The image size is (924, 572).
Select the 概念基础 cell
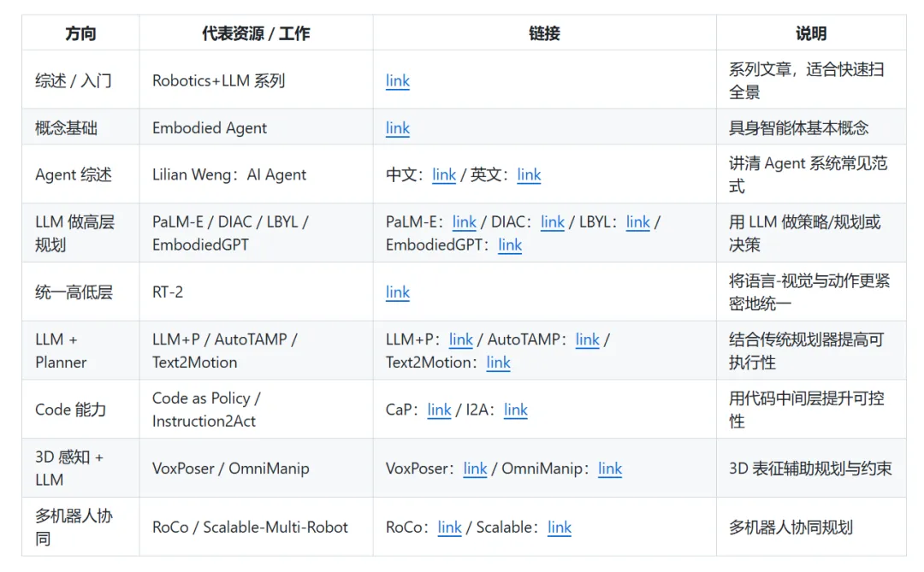point(80,127)
